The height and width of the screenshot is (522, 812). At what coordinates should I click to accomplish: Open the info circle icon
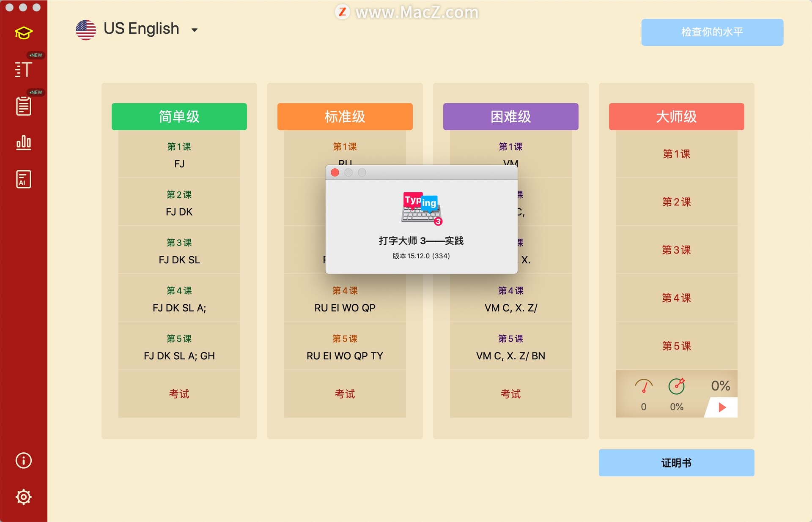tap(24, 460)
